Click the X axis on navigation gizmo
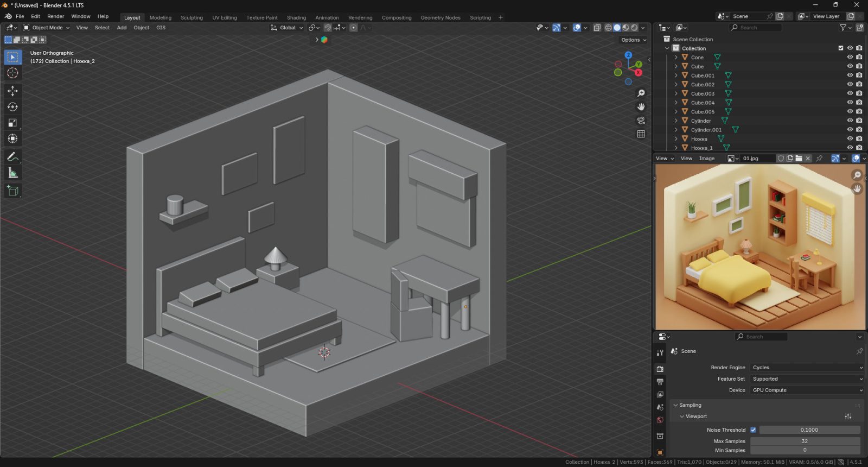868x467 pixels. pyautogui.click(x=639, y=72)
